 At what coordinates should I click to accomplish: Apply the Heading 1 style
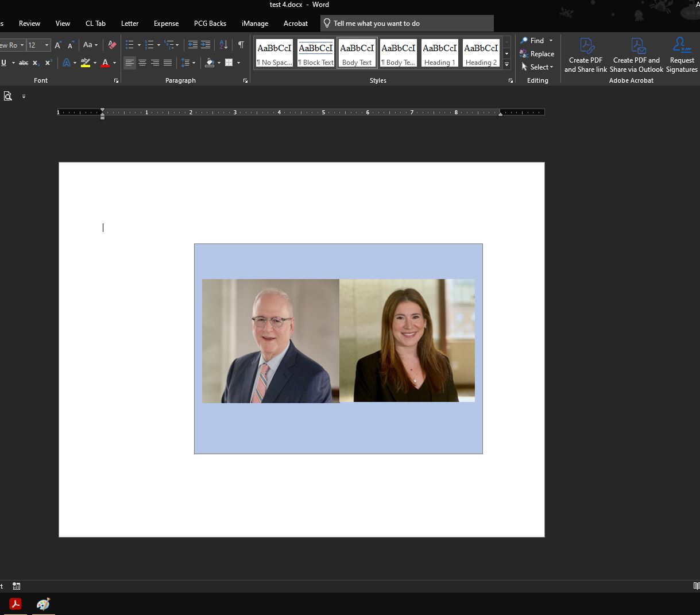click(x=440, y=53)
